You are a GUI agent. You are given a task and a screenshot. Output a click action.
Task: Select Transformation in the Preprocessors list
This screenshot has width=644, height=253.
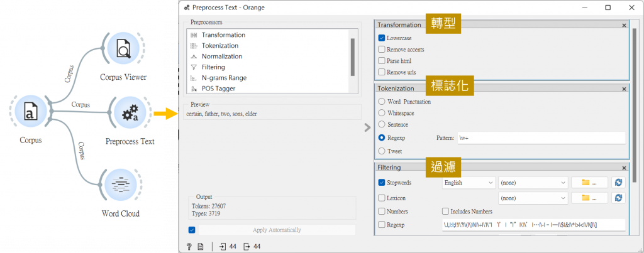point(223,35)
